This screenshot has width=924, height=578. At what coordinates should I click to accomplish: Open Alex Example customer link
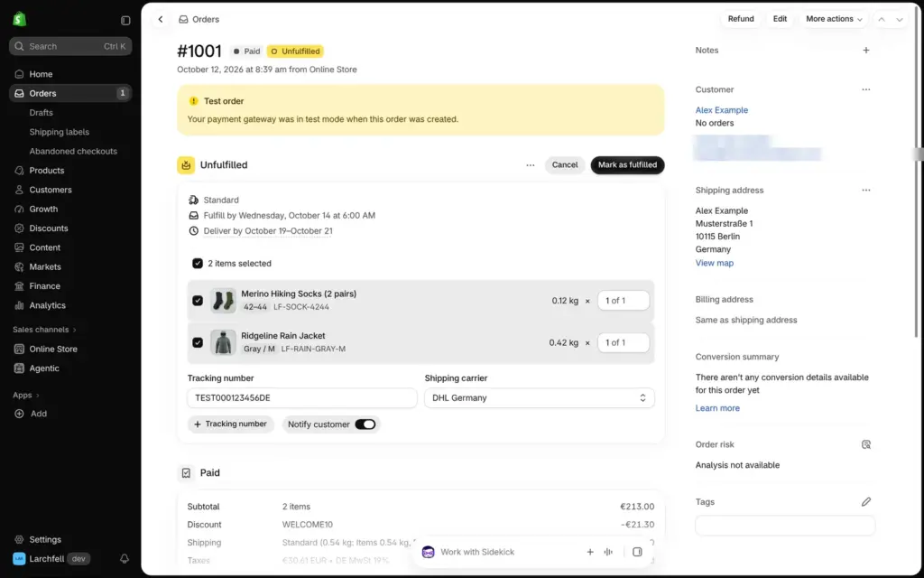point(721,110)
